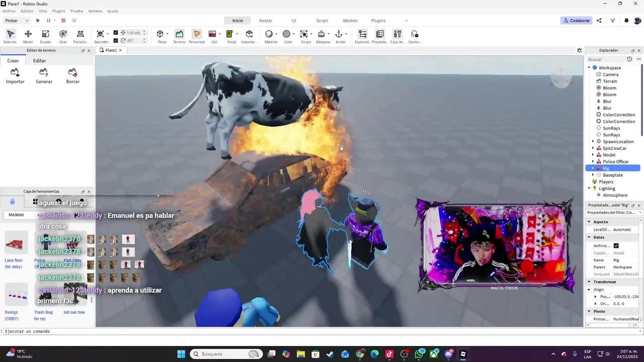
Task: Open viewport settings gear icon
Action: click(x=580, y=50)
